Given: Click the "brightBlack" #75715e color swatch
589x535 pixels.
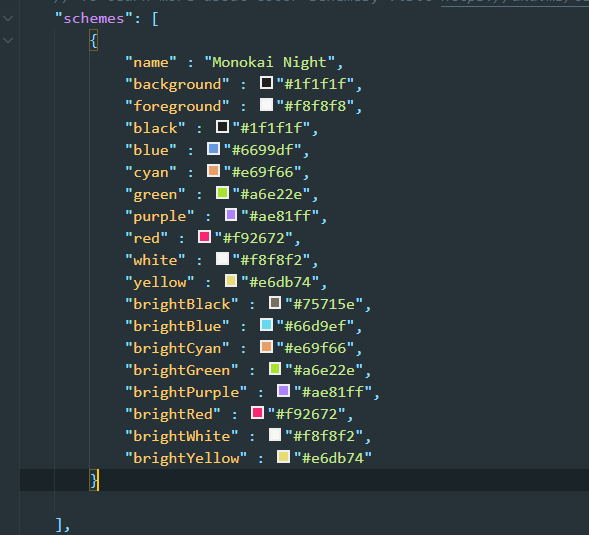Looking at the screenshot, I should pos(275,303).
